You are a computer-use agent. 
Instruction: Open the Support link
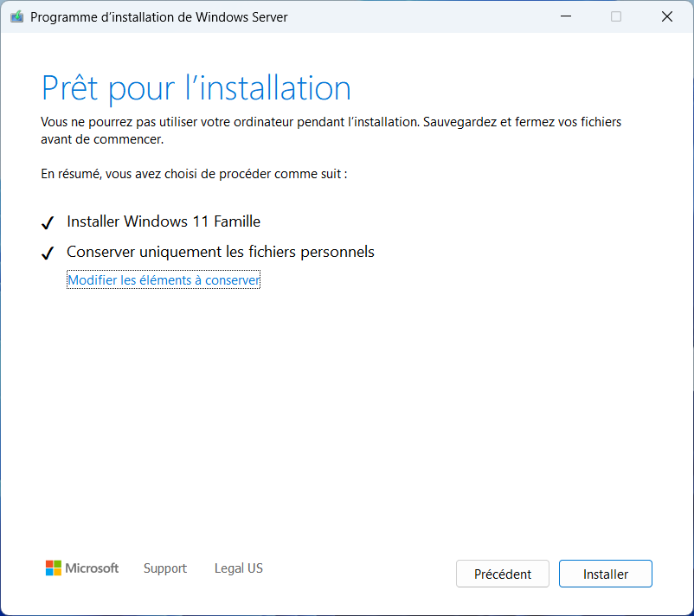(x=165, y=568)
